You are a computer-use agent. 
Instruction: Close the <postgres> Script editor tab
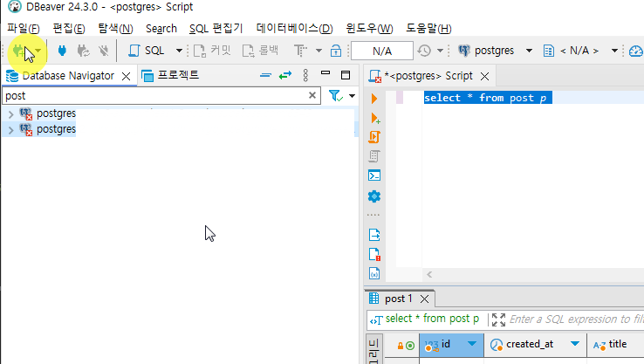click(484, 76)
